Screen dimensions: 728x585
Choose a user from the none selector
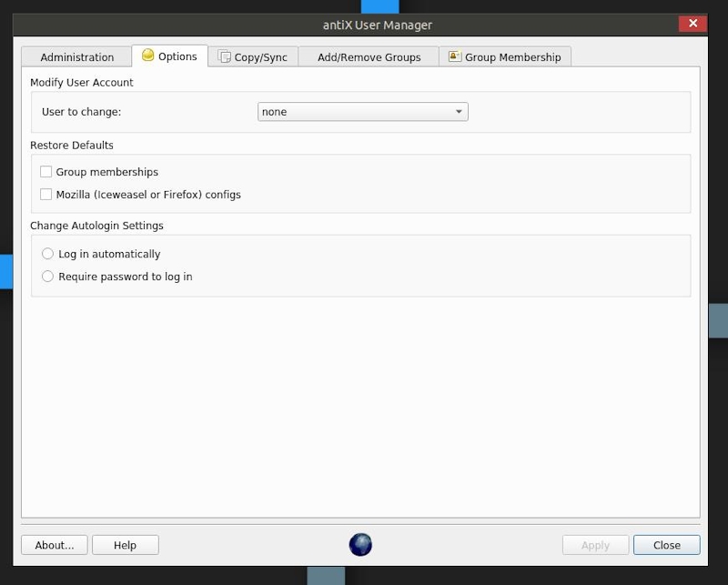(362, 111)
